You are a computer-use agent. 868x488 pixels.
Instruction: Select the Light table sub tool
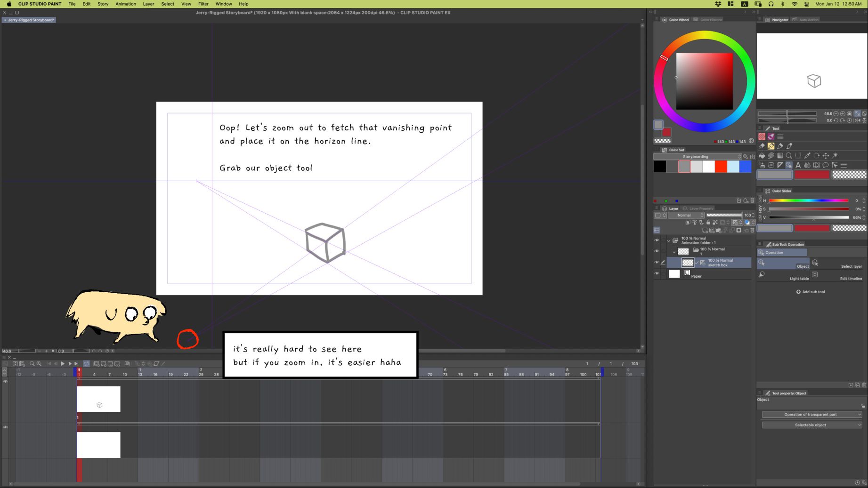(x=783, y=275)
